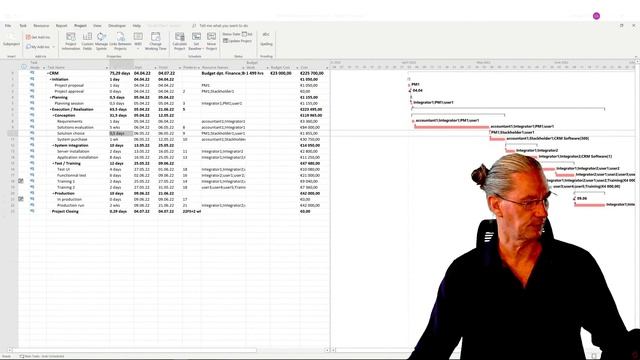Screen dimensions: 640x360
Task: Click the task mode icon of CRM row
Action: pos(32,73)
